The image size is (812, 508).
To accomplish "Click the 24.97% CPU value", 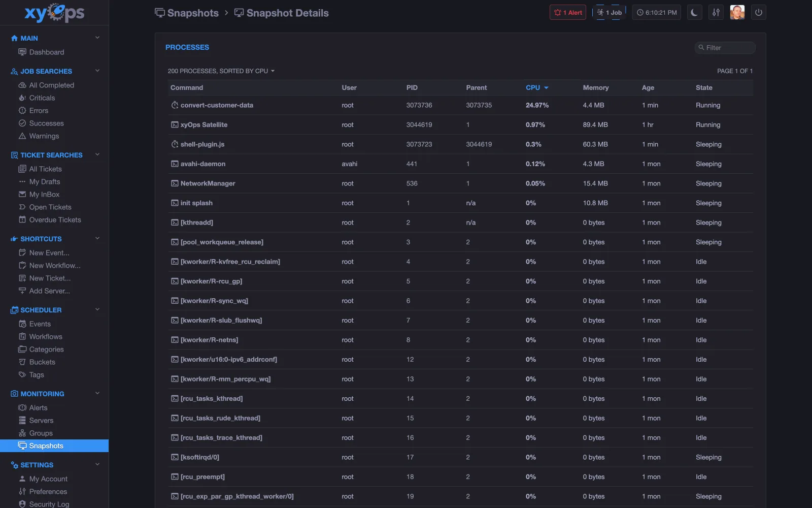I will pyautogui.click(x=537, y=105).
